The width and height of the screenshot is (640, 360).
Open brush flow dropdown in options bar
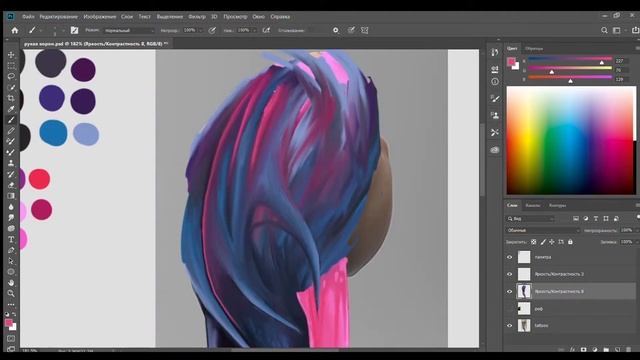tap(254, 30)
